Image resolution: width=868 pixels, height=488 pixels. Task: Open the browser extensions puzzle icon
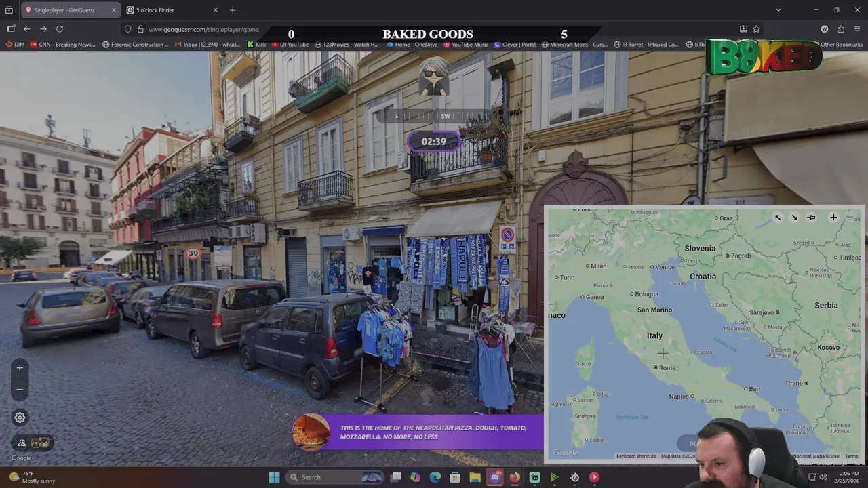click(x=841, y=29)
